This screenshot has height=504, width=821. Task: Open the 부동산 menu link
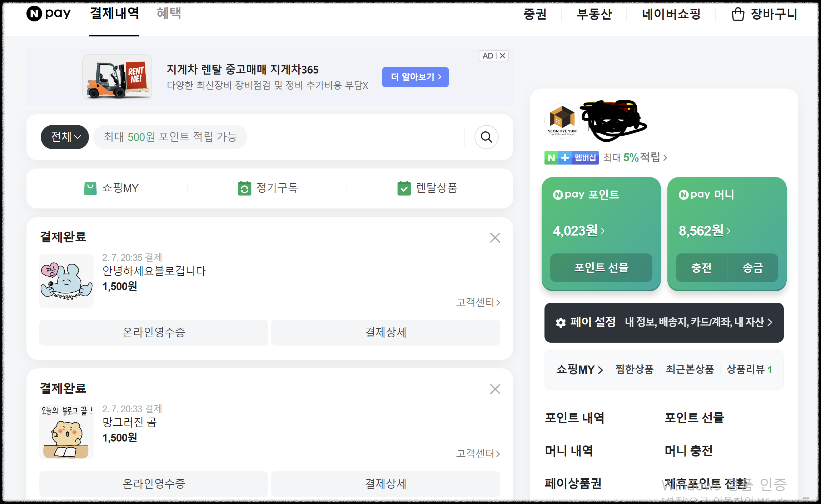pos(594,14)
